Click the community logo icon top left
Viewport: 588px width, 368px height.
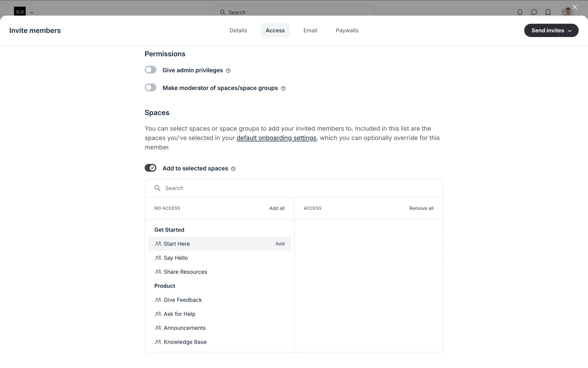(20, 12)
